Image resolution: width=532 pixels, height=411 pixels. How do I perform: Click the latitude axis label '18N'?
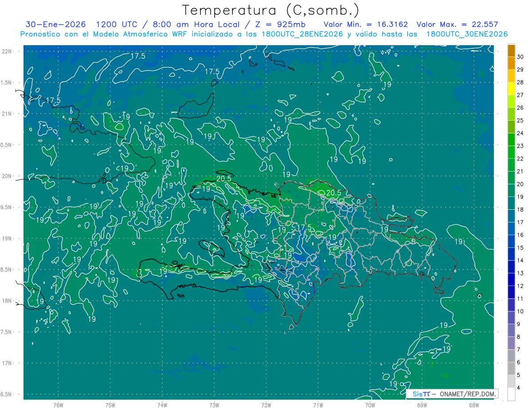pyautogui.click(x=8, y=301)
